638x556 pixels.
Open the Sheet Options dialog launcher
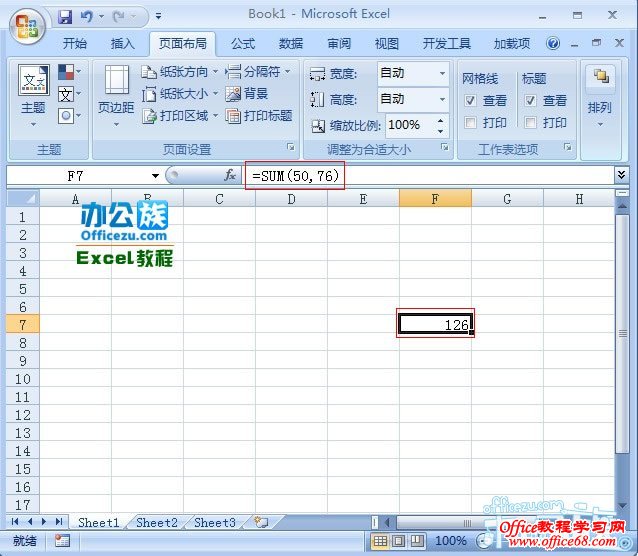click(568, 147)
